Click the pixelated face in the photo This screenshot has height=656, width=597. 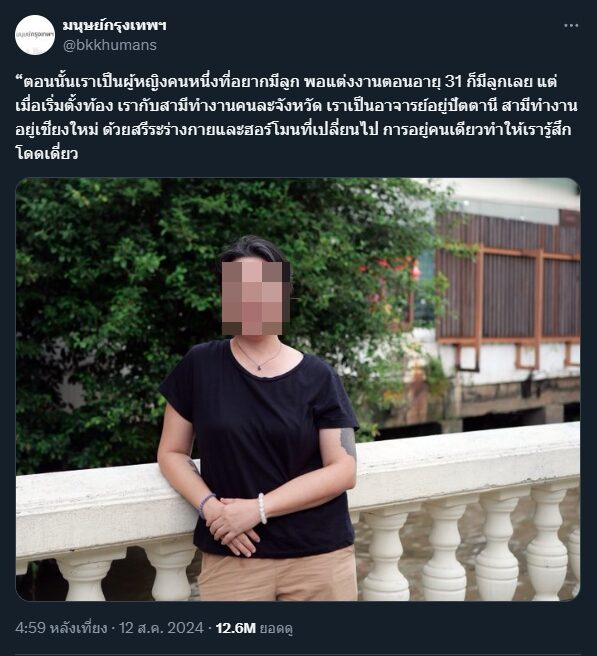256,298
